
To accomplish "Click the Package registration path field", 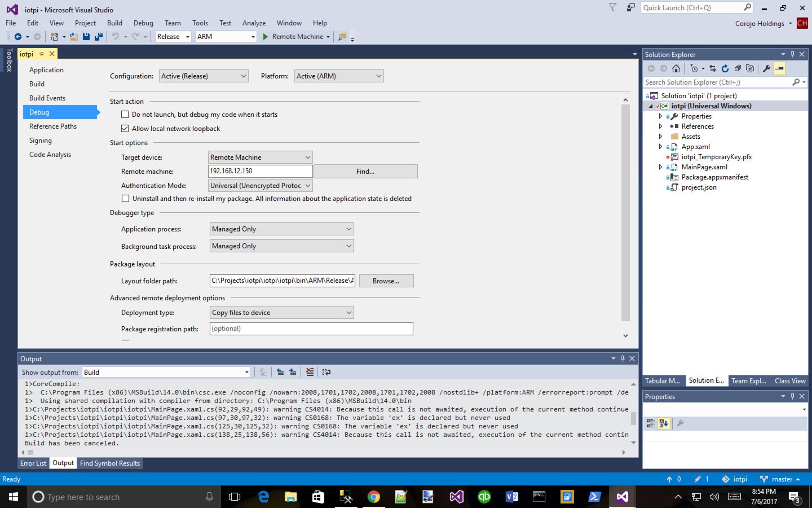I will [311, 329].
